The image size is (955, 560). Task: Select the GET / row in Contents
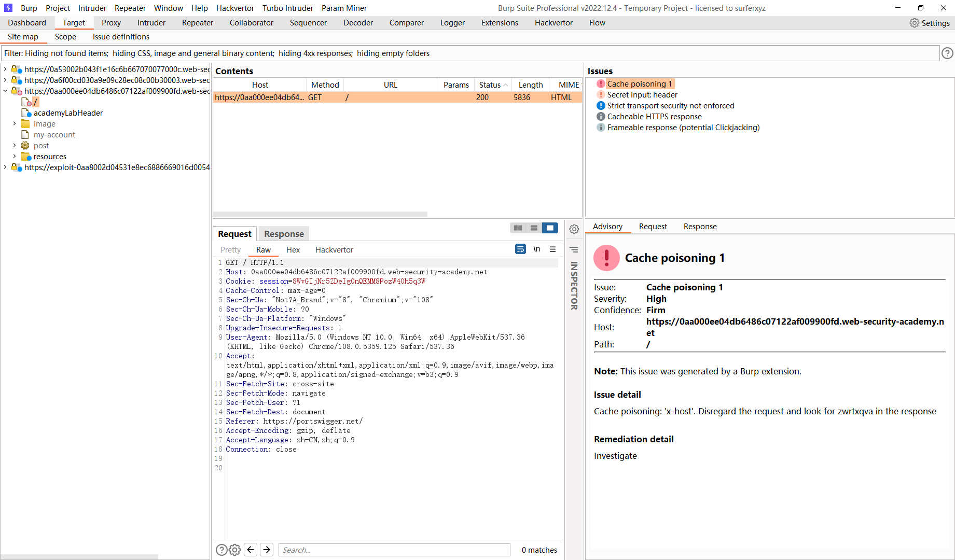click(x=397, y=97)
